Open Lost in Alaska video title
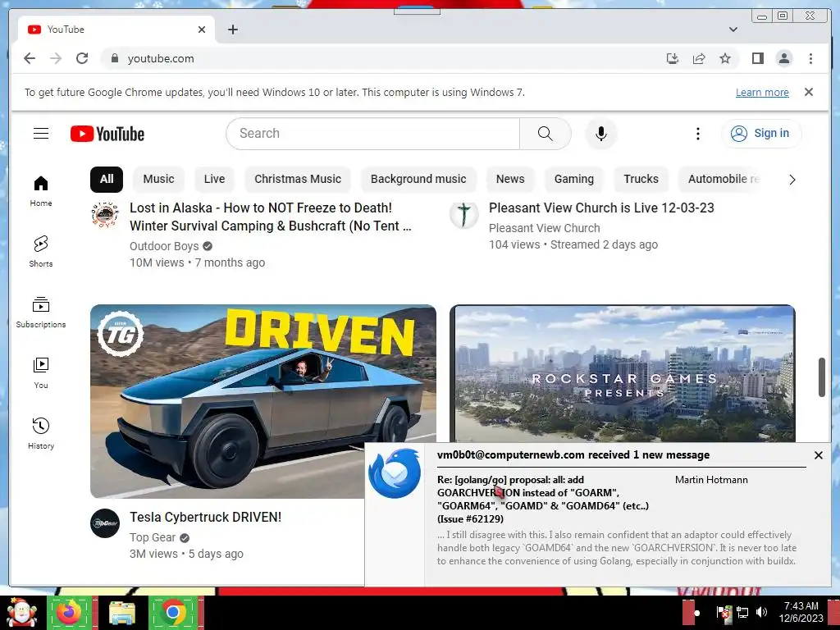This screenshot has height=630, width=840. click(271, 217)
